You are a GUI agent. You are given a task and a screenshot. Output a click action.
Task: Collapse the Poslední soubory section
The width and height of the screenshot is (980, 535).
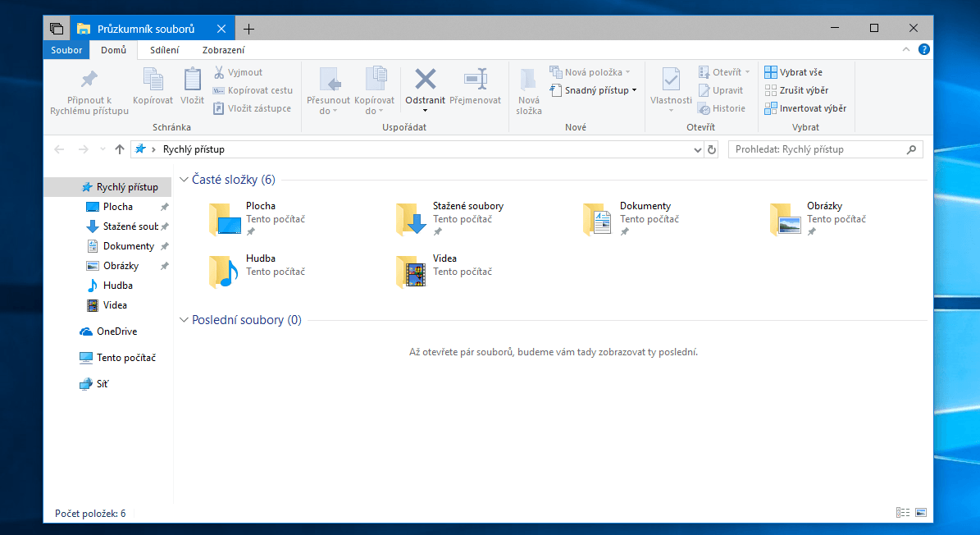point(184,320)
